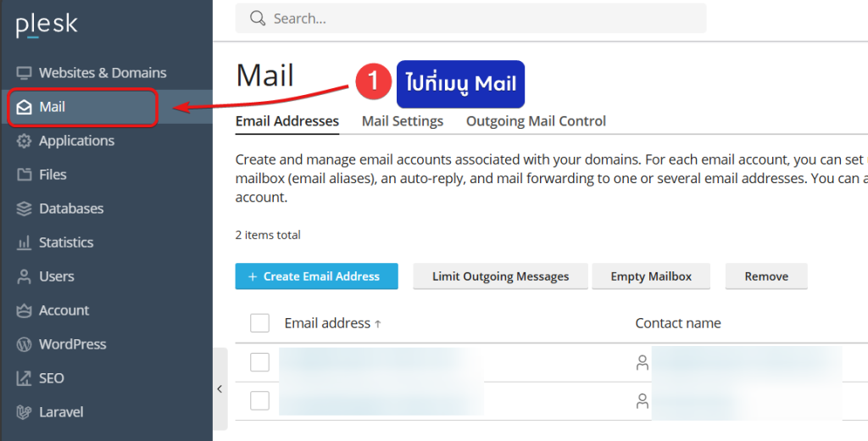Viewport: 868px width, 441px height.
Task: Tick the select-all checkbox in table header
Action: coord(260,323)
